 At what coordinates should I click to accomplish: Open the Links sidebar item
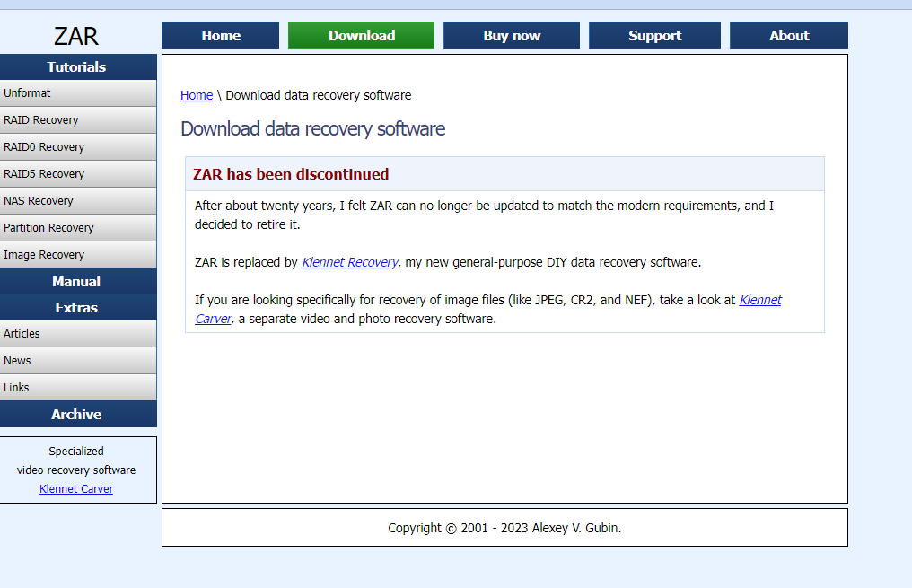78,387
